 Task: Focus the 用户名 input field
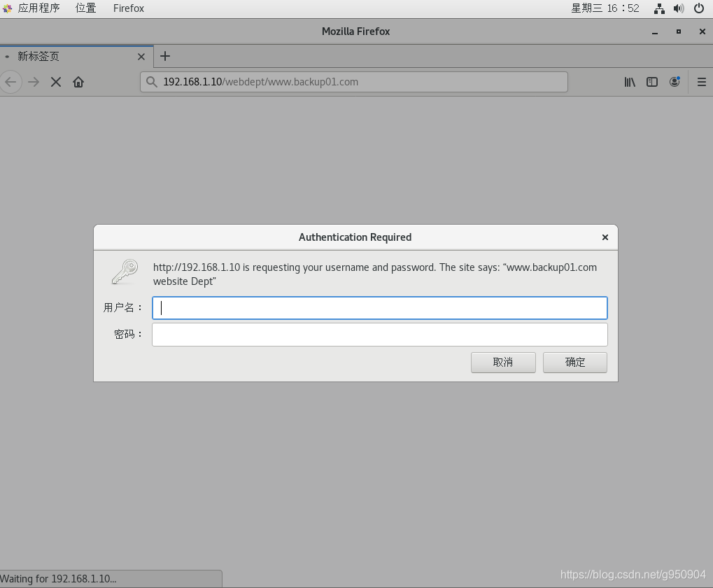pyautogui.click(x=380, y=308)
